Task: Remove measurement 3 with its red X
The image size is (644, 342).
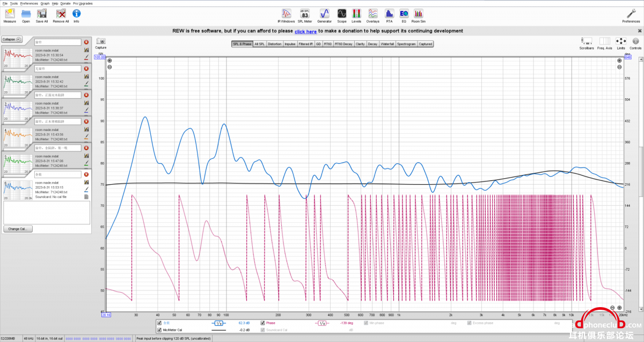Action: (x=86, y=95)
